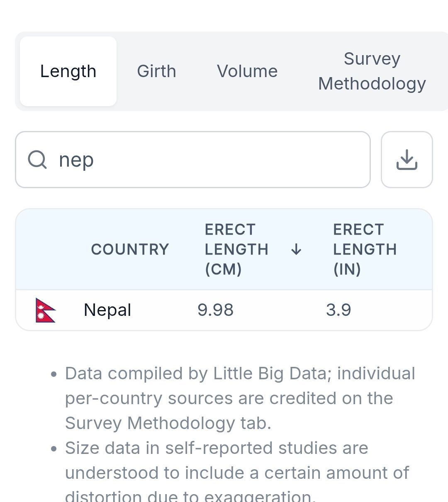Click the 3.9 inch value

tap(338, 310)
